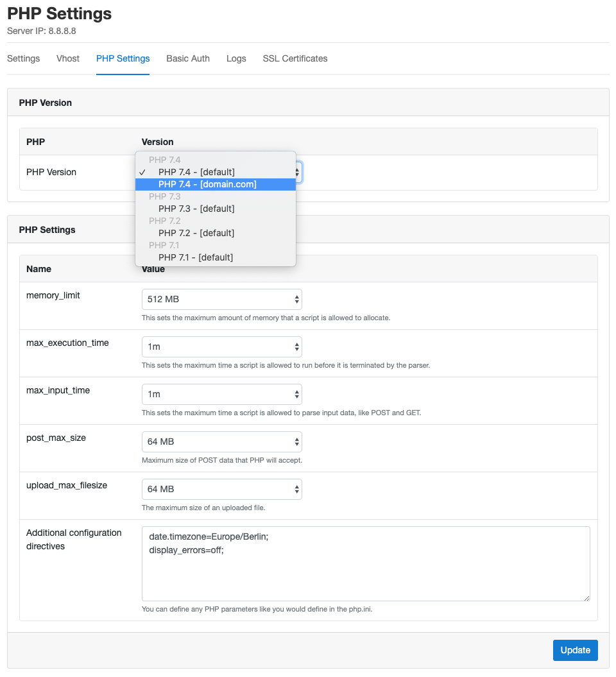This screenshot has height=677, width=616.
Task: Open the SSL Certificates tab
Action: click(x=295, y=59)
